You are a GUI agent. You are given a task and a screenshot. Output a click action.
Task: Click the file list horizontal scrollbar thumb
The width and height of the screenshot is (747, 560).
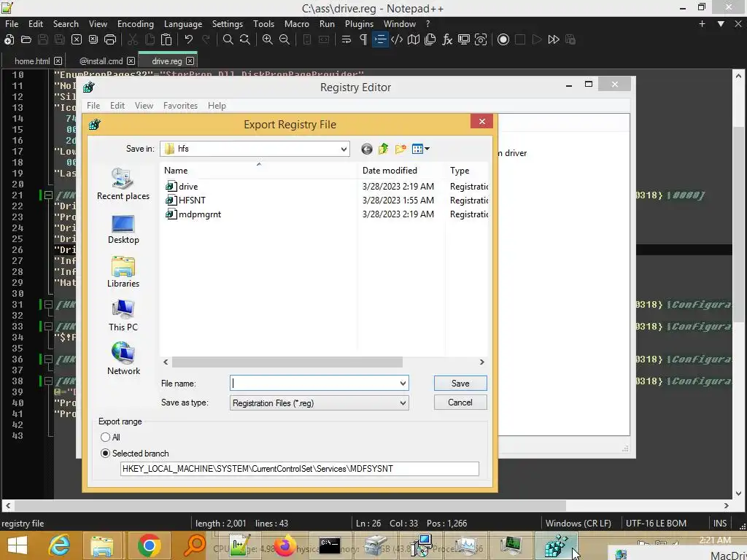[287, 362]
